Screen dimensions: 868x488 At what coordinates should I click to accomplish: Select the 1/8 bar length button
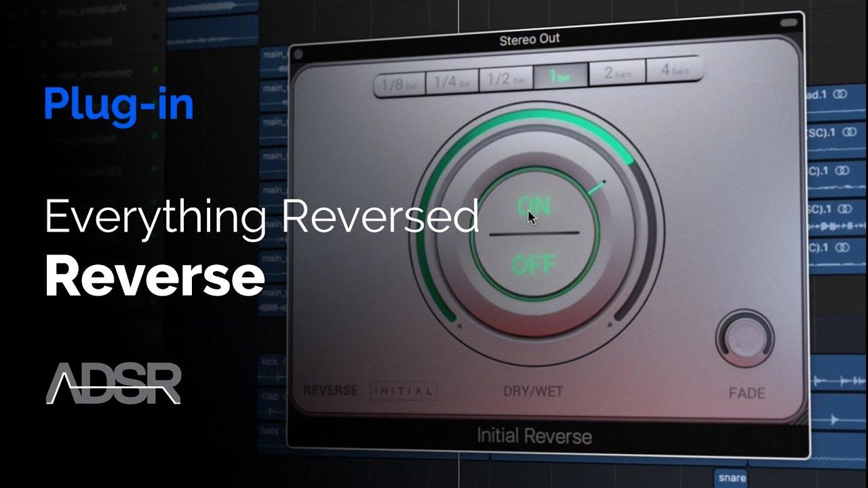tap(399, 84)
